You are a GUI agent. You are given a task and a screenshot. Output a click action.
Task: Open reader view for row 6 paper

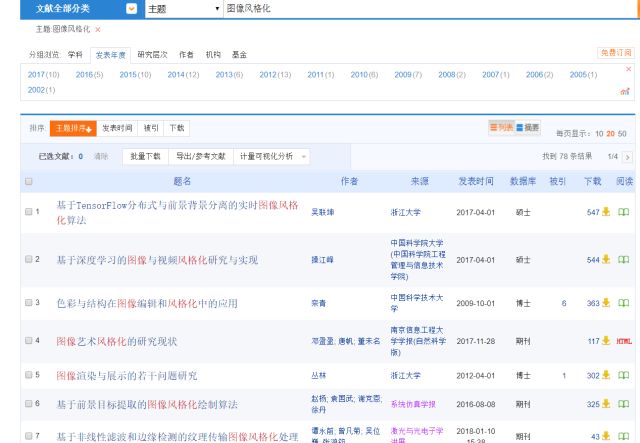tap(623, 404)
